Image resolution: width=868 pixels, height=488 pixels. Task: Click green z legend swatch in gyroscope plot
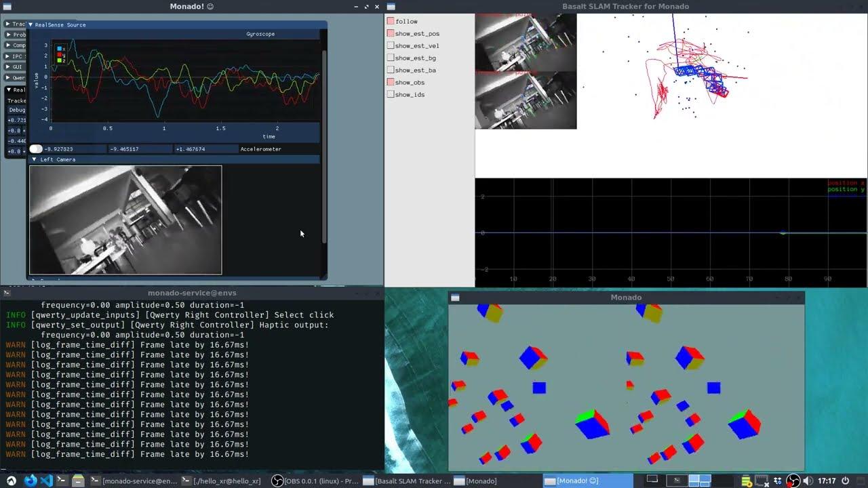coord(60,60)
